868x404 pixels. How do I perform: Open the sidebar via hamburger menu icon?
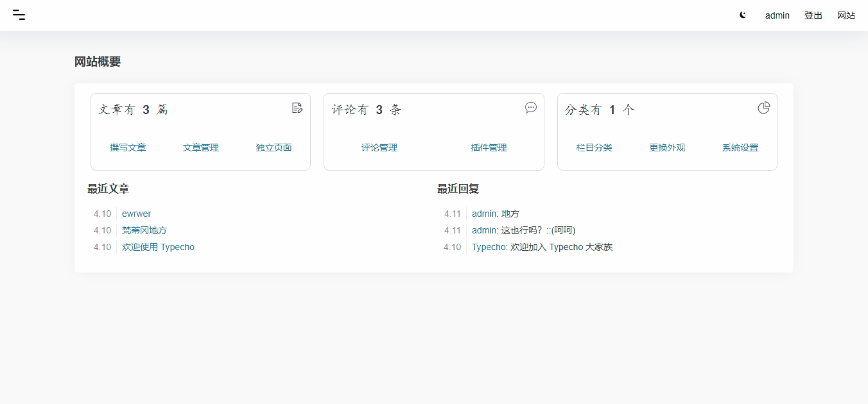[19, 15]
